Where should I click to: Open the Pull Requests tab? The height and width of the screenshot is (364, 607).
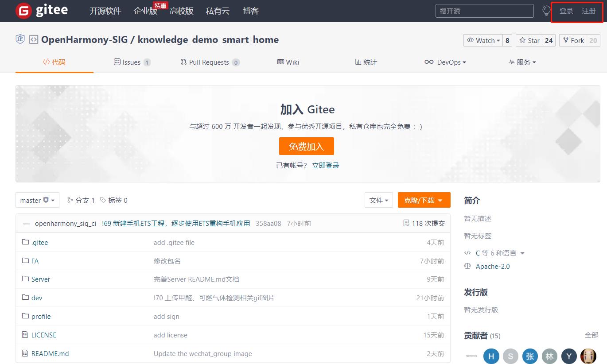[x=210, y=62]
